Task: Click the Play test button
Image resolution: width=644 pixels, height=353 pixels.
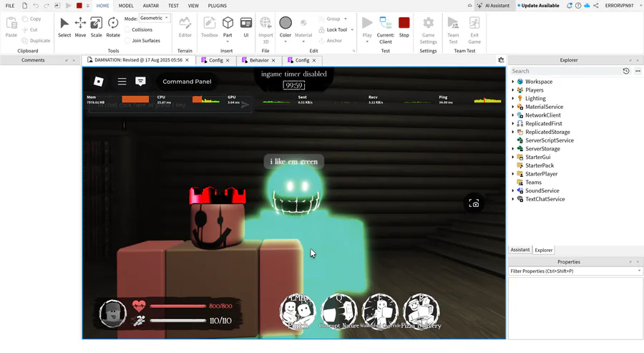Action: [367, 27]
